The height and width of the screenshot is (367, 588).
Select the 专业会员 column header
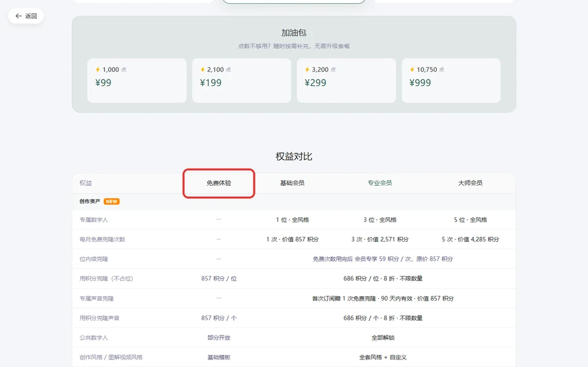pyautogui.click(x=379, y=183)
